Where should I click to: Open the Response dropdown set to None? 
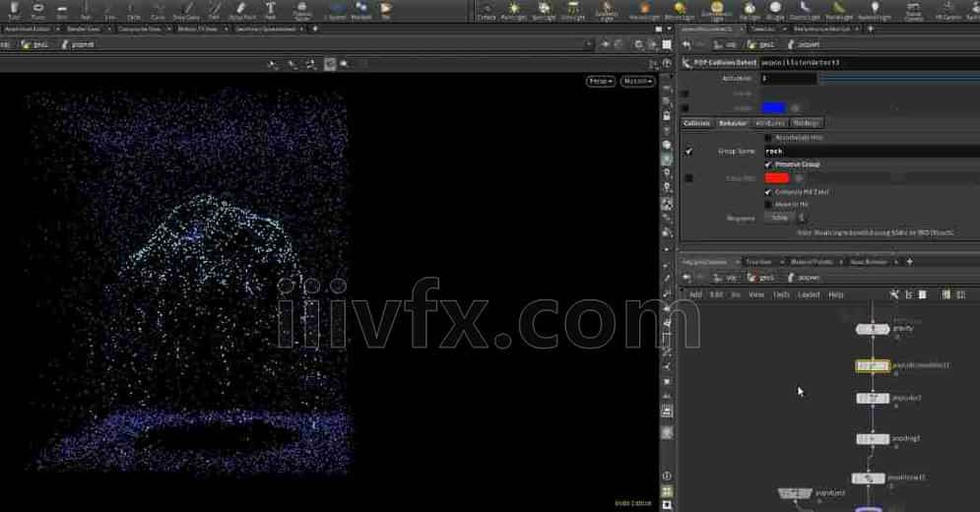point(785,219)
